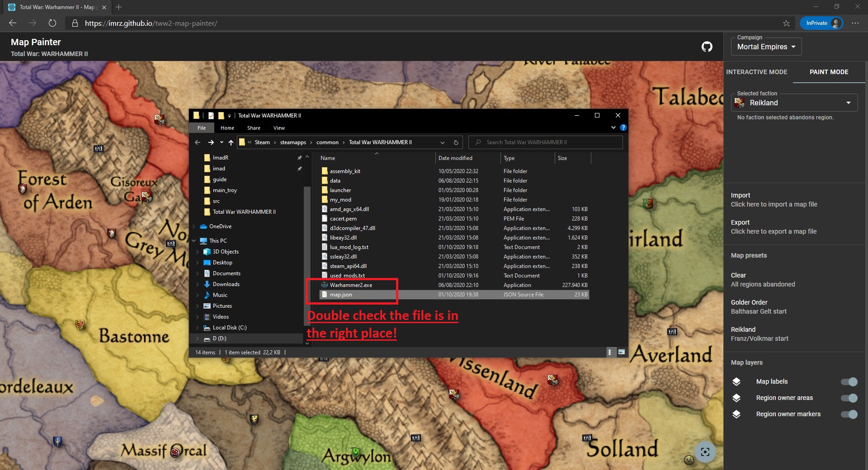Collapse the This PC tree node
This screenshot has height=470, width=868.
pos(194,240)
